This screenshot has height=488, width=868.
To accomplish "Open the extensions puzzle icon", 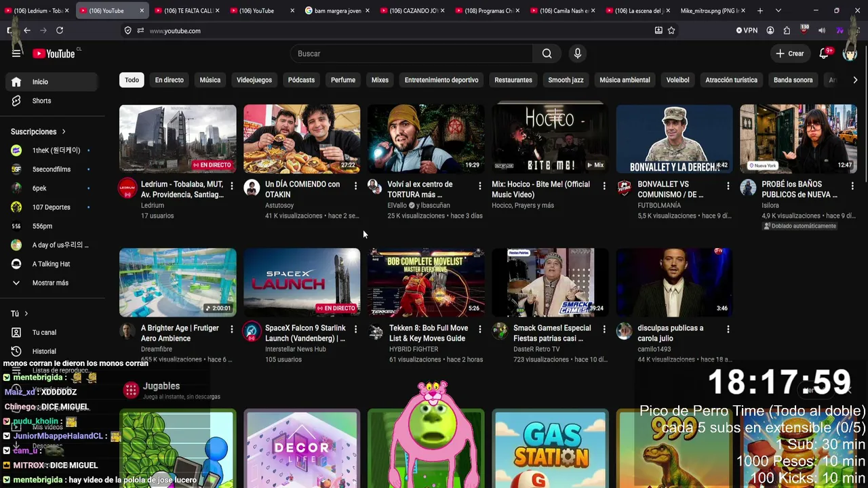I will pos(787,30).
